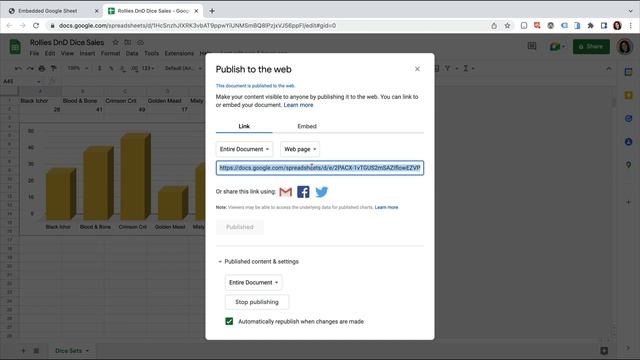
Task: Open the Format menu
Action: pyautogui.click(x=110, y=53)
